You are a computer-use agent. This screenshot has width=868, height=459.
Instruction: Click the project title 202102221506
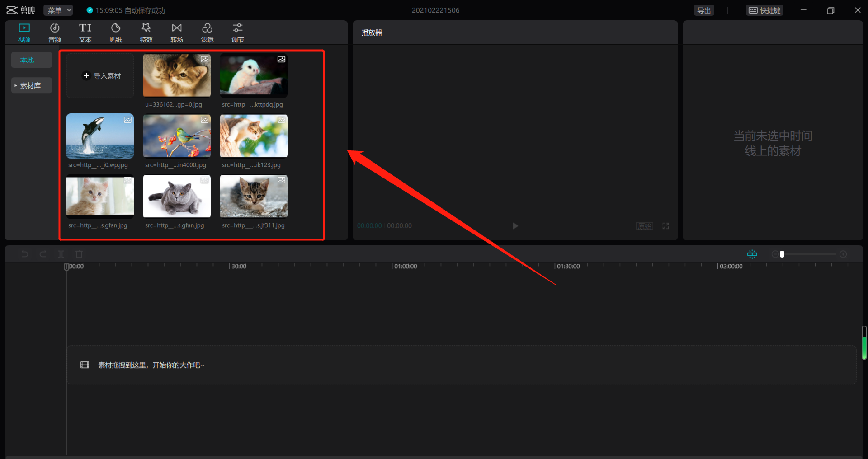click(x=435, y=10)
